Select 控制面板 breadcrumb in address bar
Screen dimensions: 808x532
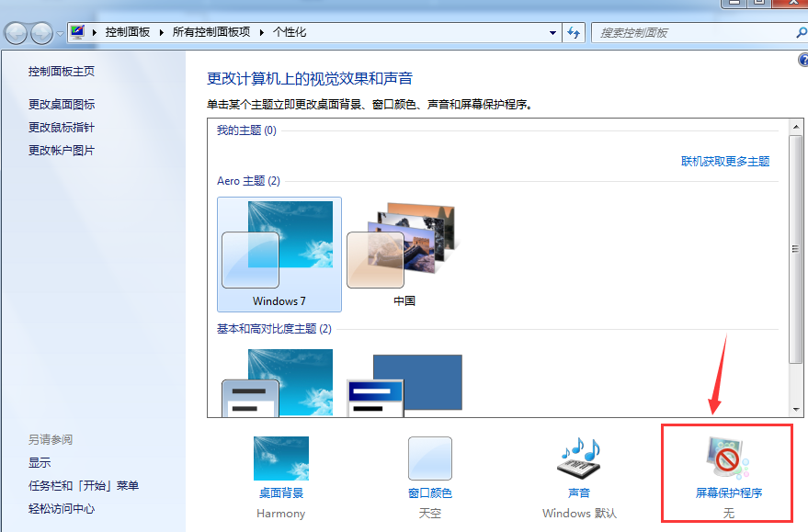pos(127,32)
